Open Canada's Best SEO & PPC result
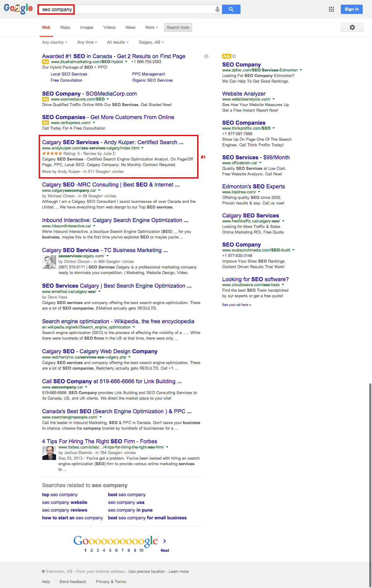The image size is (372, 588). [117, 411]
